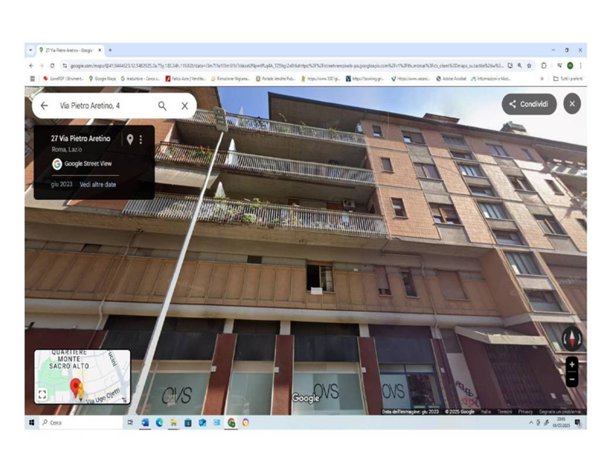This screenshot has height=450, width=600.
Task: Open the Windows Start menu
Action: click(x=32, y=422)
